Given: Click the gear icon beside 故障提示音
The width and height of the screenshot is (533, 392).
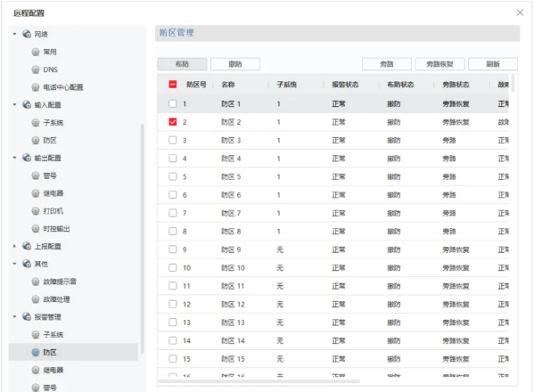Looking at the screenshot, I should click(36, 282).
